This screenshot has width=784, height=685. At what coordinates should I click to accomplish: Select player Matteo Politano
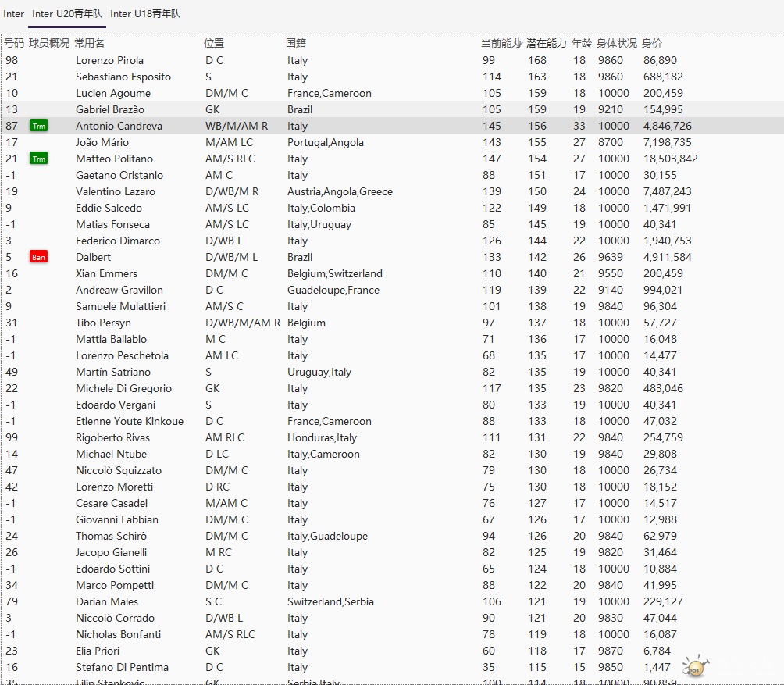[x=115, y=159]
